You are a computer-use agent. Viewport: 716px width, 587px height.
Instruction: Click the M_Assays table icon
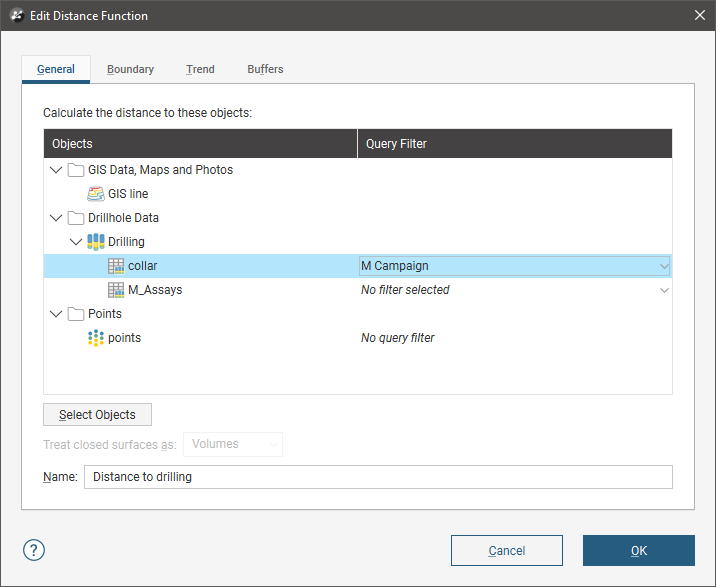point(116,290)
